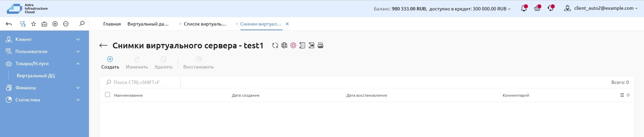Switch to the Список виртуаль… tab
Screen dimensions: 644x137
[x=205, y=24]
